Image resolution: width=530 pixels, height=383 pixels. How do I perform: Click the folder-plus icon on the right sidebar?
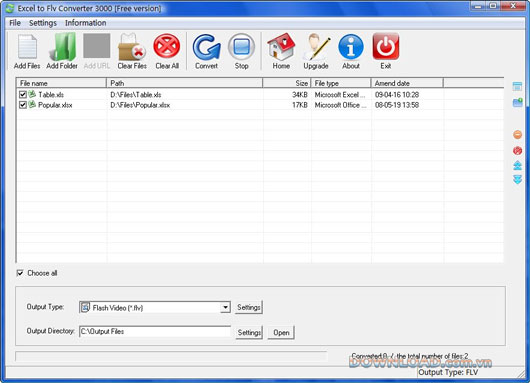click(x=517, y=102)
